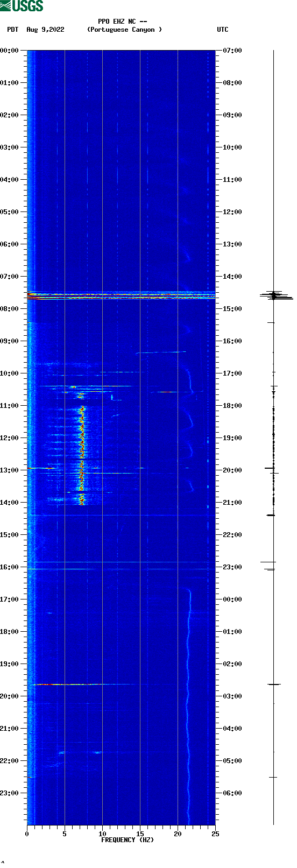297x868 pixels.
Task: Click the '(Portuguese Canyon )' label
Action: click(124, 30)
